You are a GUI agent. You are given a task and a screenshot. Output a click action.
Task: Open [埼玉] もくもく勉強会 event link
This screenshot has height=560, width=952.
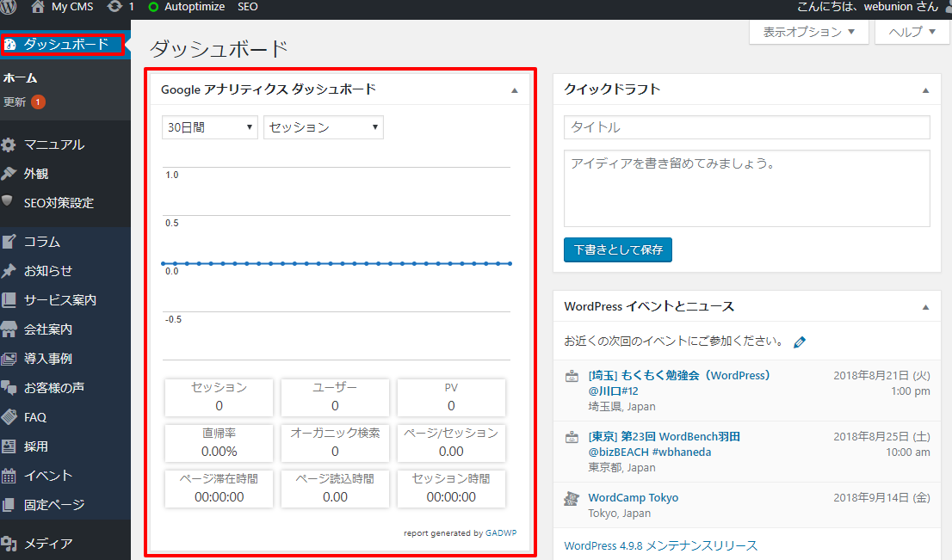tap(679, 383)
